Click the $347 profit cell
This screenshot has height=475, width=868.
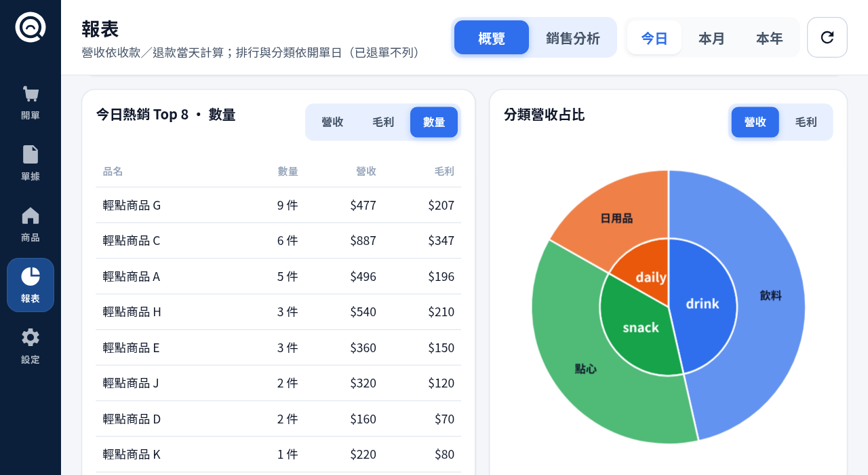pos(441,240)
